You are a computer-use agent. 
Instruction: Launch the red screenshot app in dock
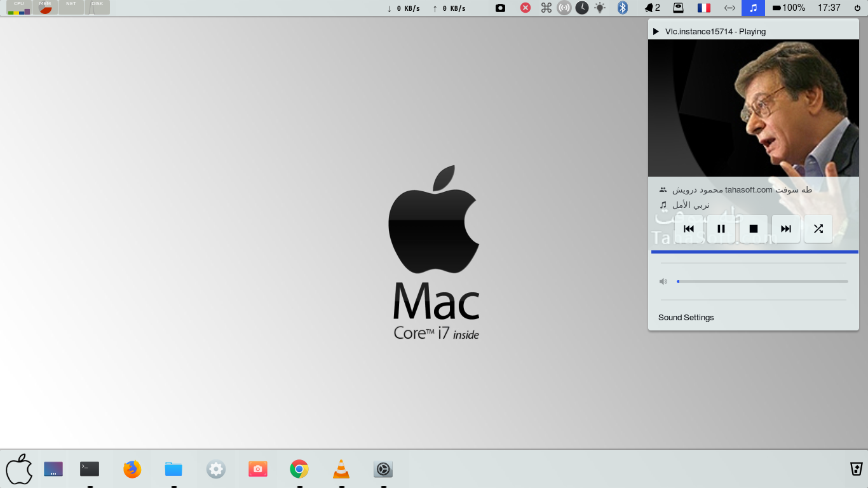(x=257, y=470)
